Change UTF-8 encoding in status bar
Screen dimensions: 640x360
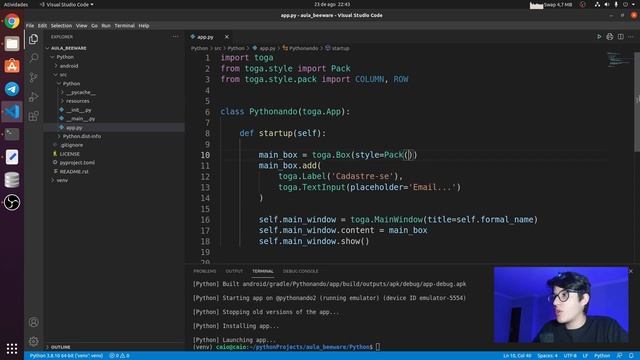(570, 356)
